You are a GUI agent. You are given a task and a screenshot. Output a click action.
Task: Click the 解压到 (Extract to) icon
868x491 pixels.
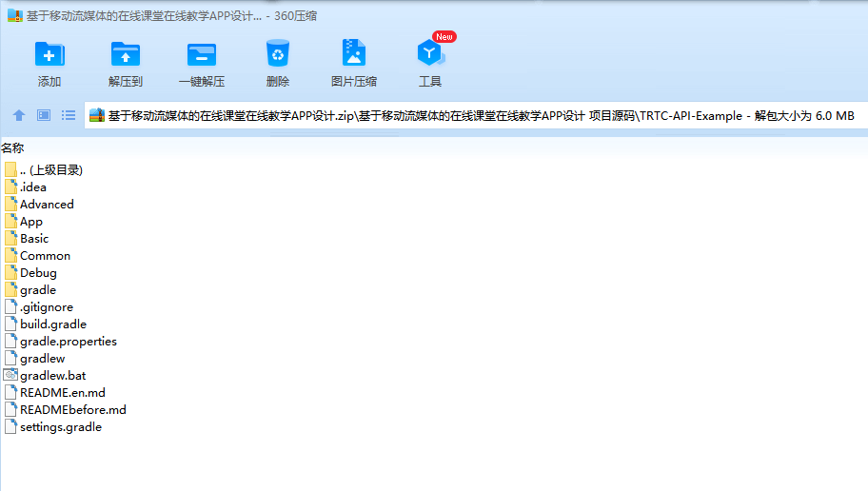(x=125, y=54)
